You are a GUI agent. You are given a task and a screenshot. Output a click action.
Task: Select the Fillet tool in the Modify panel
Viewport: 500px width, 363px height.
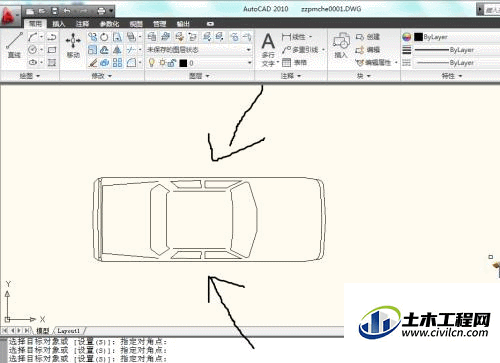click(132, 62)
